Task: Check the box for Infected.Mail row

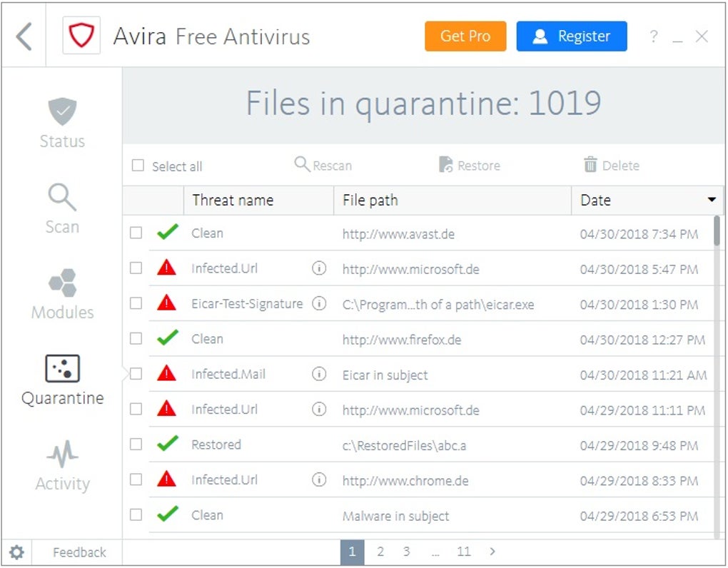Action: click(136, 374)
